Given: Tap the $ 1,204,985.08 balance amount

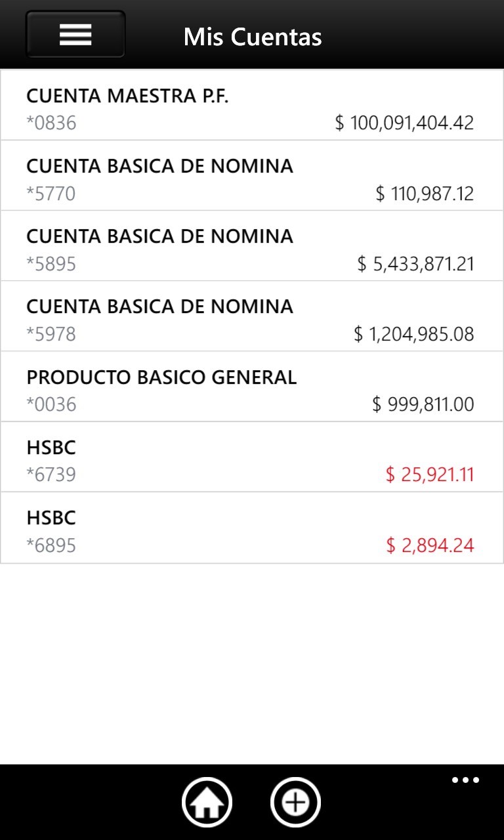Looking at the screenshot, I should (413, 334).
